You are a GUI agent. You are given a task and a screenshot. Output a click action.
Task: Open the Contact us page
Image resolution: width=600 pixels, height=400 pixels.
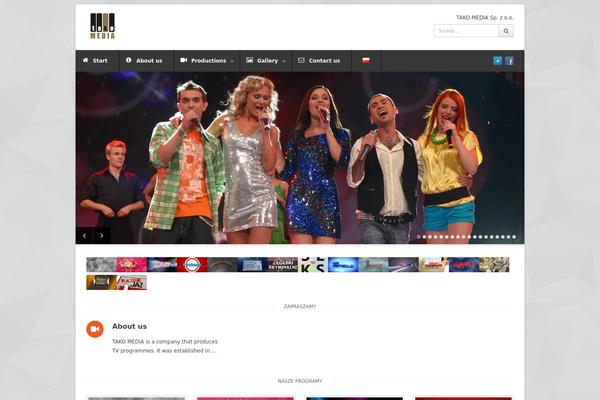point(319,61)
